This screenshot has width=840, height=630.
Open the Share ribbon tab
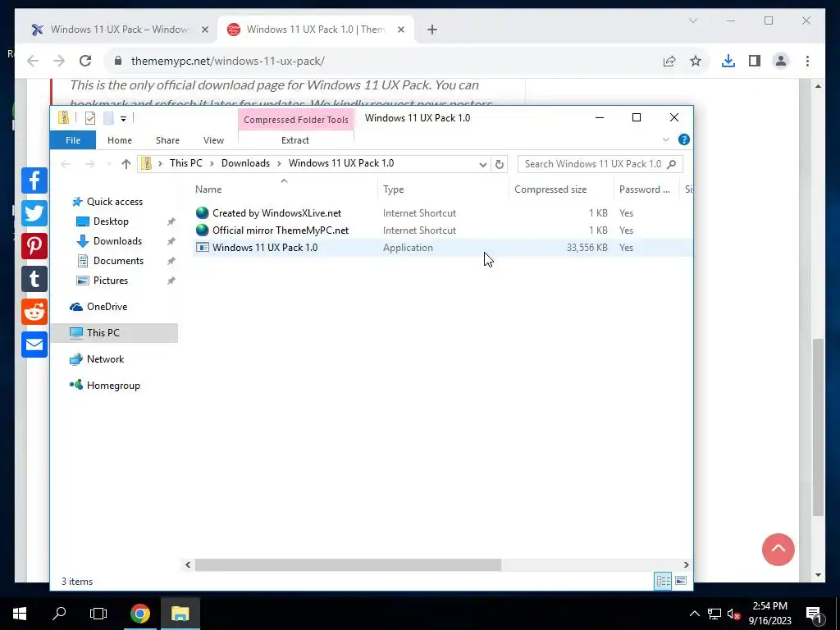[x=167, y=140]
